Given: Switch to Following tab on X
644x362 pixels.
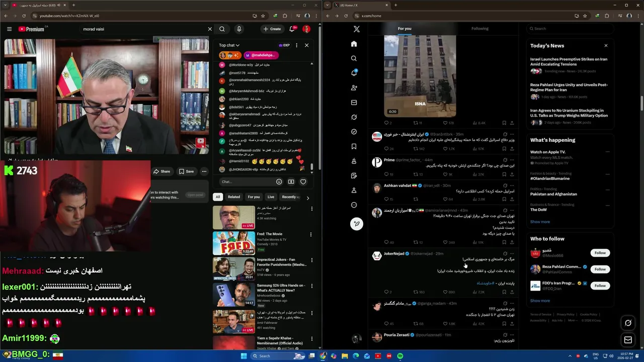Looking at the screenshot, I should (479, 29).
